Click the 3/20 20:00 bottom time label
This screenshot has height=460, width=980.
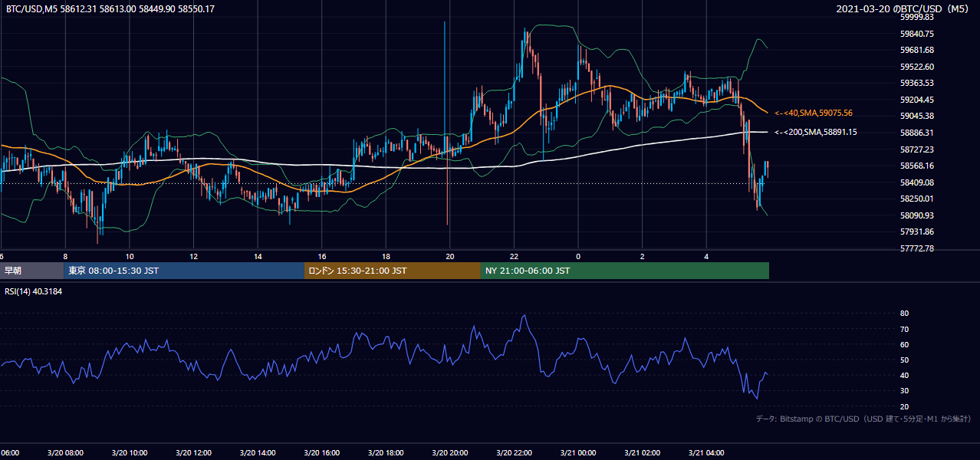[x=450, y=453]
